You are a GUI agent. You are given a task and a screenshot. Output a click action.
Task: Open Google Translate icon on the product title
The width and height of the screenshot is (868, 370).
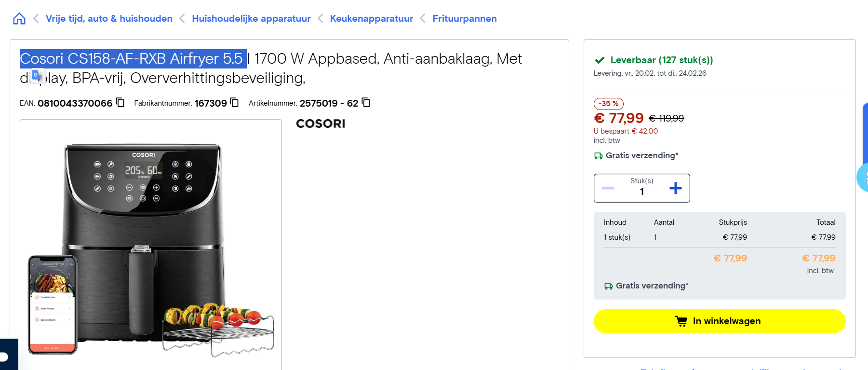(39, 76)
